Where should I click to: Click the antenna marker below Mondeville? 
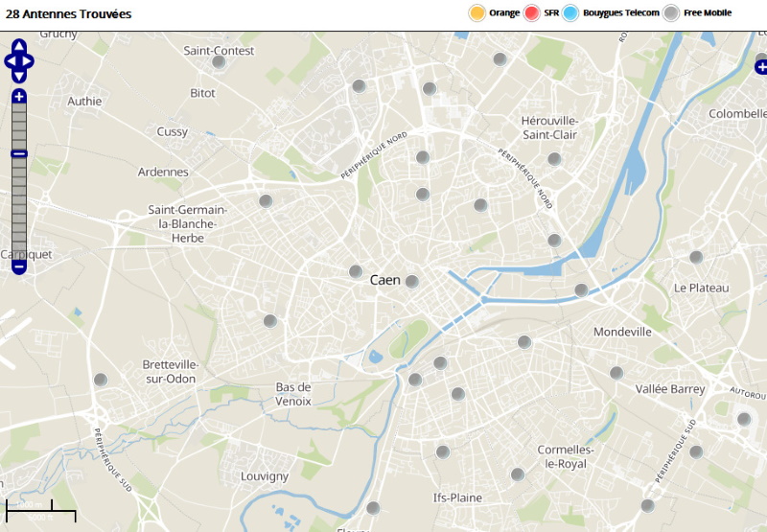[616, 373]
